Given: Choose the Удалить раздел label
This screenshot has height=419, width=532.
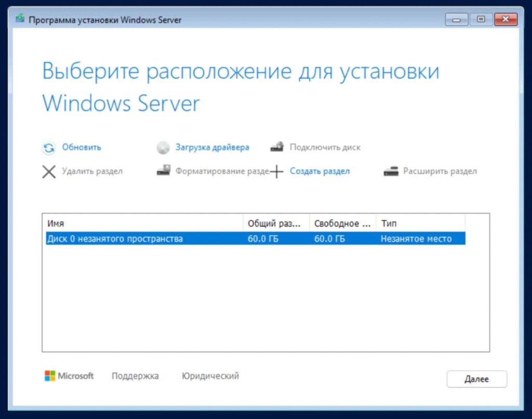Looking at the screenshot, I should 92,171.
